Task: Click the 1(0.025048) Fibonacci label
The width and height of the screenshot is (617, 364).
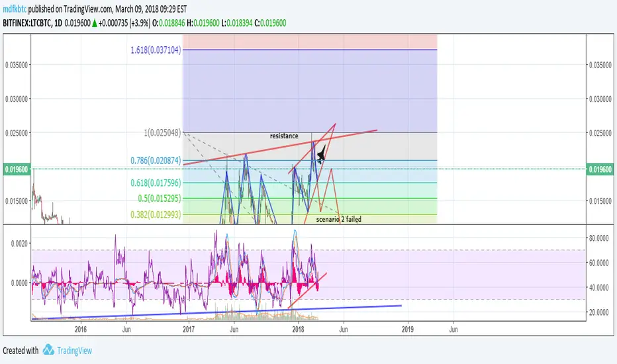Action: coord(162,132)
